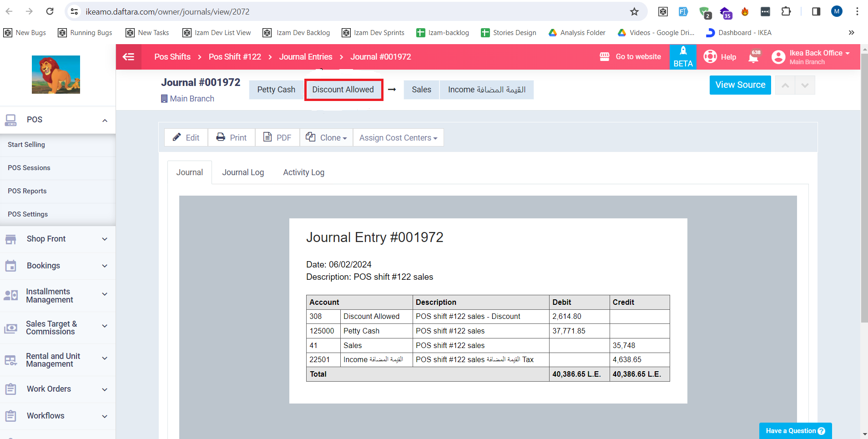Open the Pos Shift #122 breadcrumb link

(x=235, y=57)
